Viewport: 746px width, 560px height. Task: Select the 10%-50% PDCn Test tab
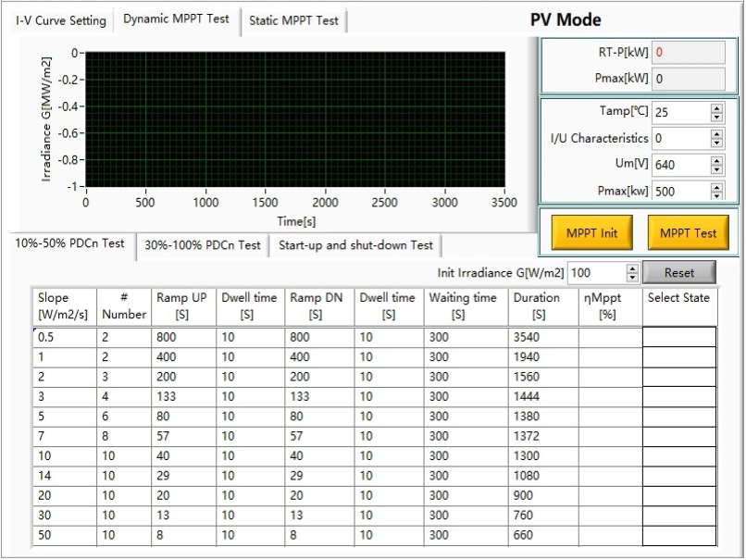(x=69, y=244)
